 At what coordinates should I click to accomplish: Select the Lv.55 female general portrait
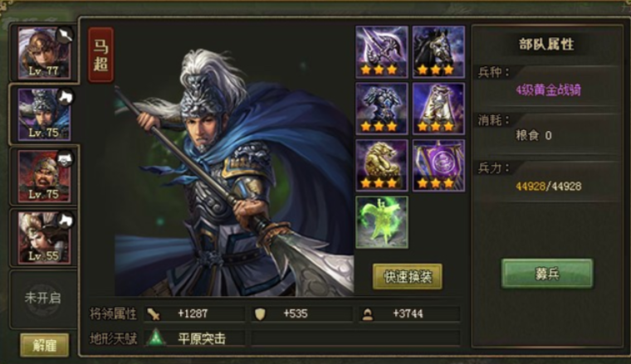(x=44, y=238)
